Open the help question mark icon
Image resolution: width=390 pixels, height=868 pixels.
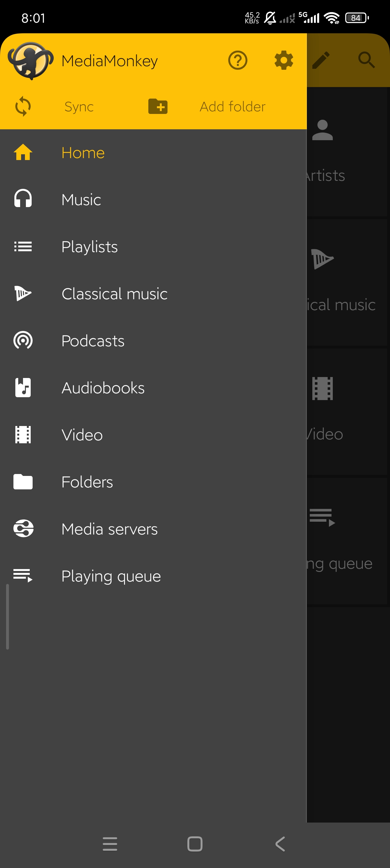(238, 60)
